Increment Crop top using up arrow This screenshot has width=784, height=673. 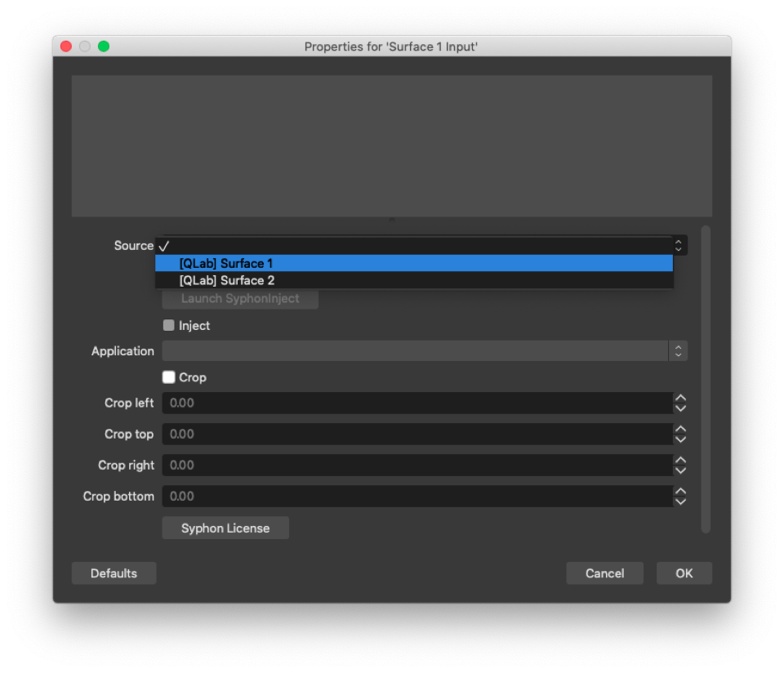[680, 429]
